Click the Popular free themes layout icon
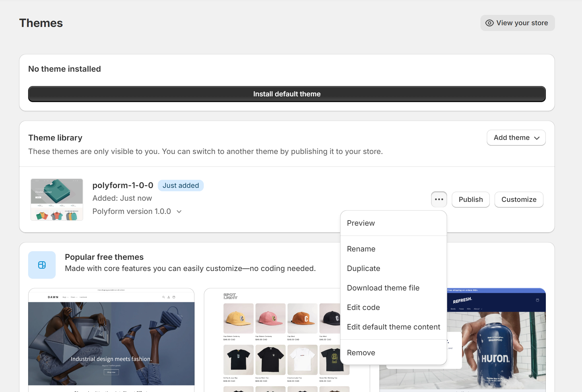582x392 pixels. [42, 265]
